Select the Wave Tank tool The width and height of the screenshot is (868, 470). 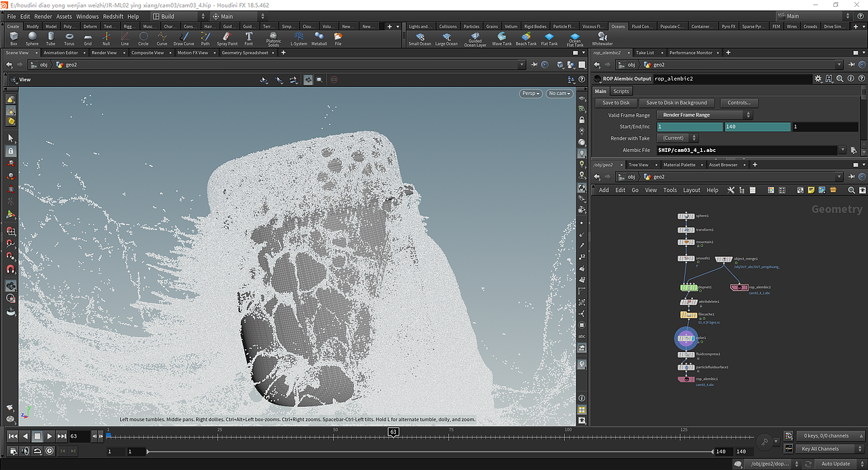coord(502,38)
